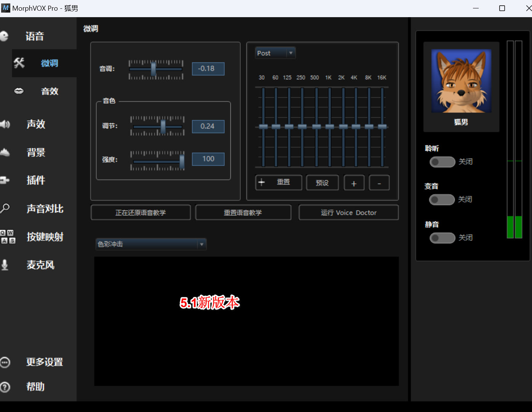Open the 背景 backgrounds section

coord(36,152)
